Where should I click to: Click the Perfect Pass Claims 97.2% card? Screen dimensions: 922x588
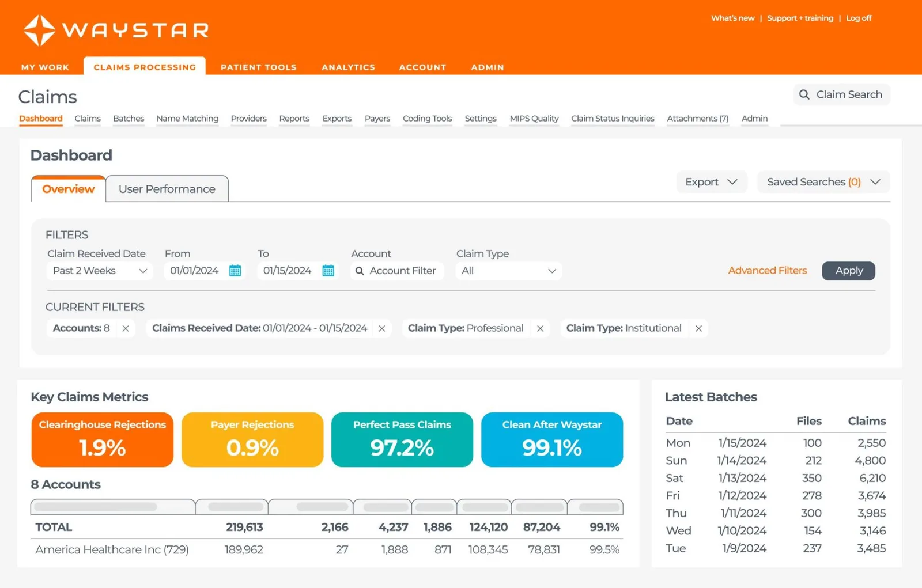point(402,439)
